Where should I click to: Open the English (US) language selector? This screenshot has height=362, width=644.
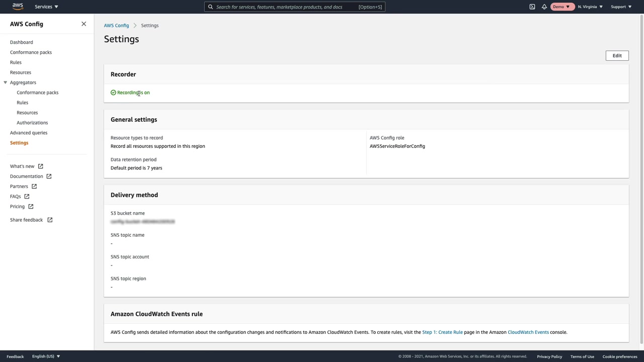click(x=46, y=356)
